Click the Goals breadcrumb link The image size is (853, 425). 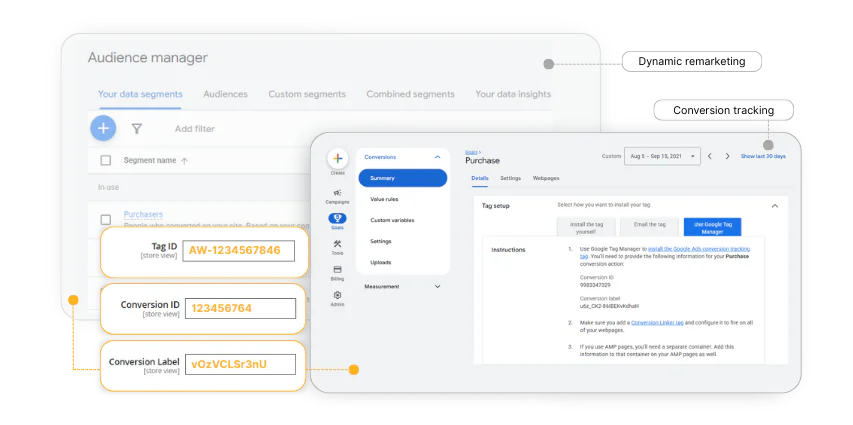[472, 152]
